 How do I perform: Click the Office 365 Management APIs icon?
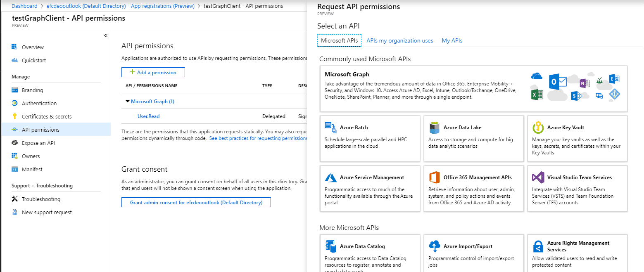click(x=434, y=177)
